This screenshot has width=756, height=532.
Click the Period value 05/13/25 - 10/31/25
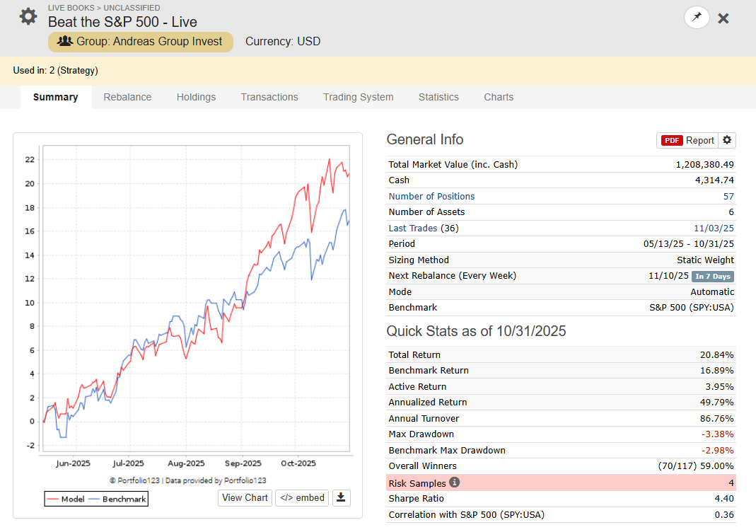(x=689, y=243)
